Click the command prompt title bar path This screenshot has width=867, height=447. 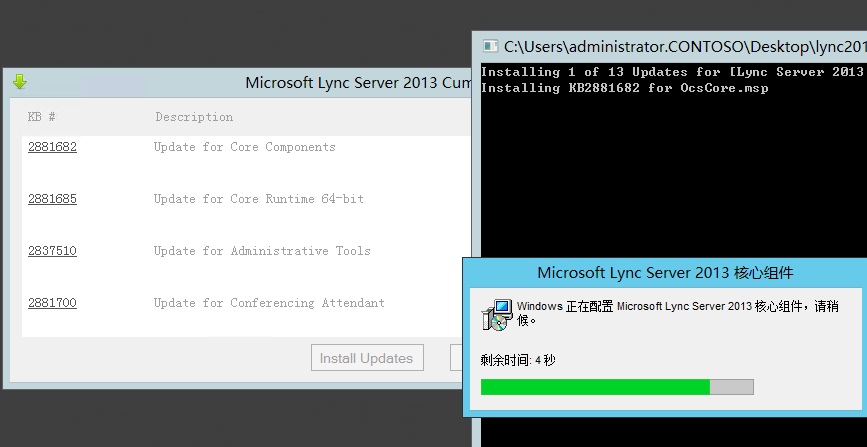point(685,46)
